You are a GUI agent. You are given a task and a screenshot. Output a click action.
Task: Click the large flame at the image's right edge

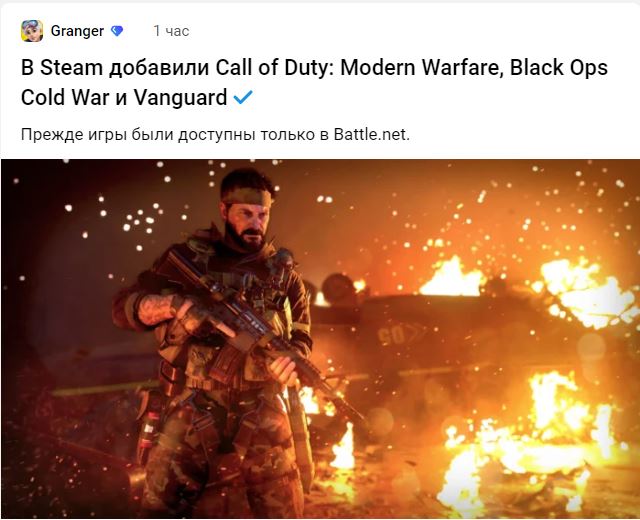pos(588,292)
